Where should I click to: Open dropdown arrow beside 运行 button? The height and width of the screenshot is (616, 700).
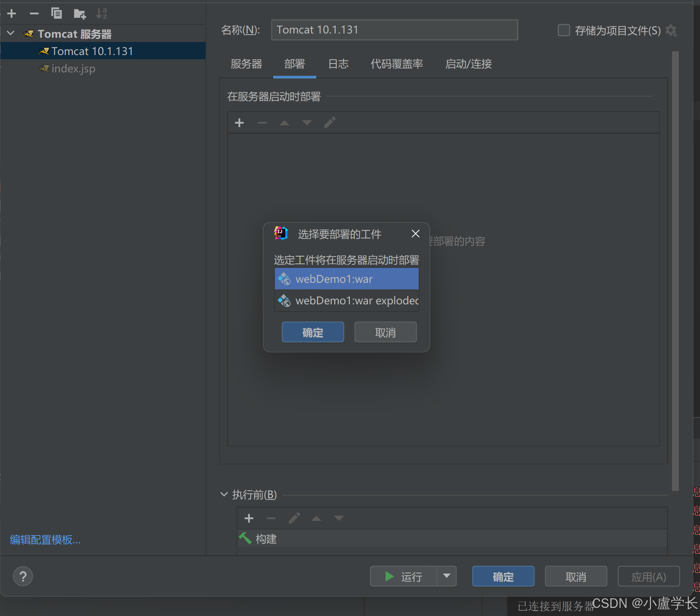click(446, 576)
